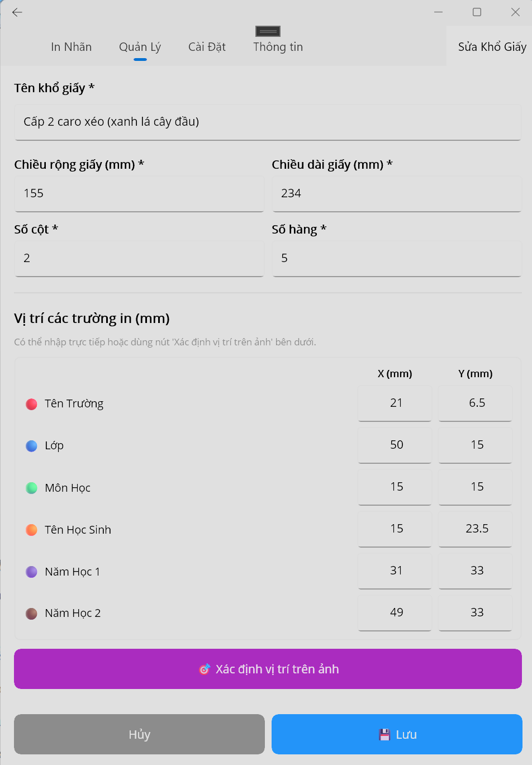The image size is (532, 765).
Task: Click Xác định vị trí trên ảnh button
Action: tap(268, 669)
